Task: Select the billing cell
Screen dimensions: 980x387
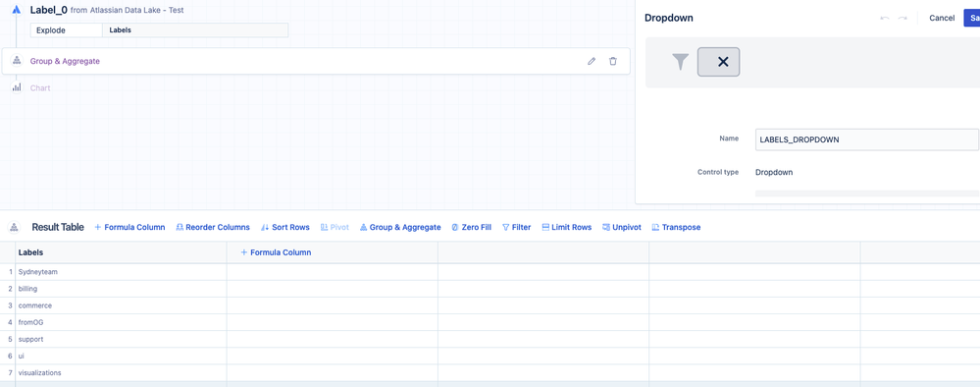Action: 121,289
